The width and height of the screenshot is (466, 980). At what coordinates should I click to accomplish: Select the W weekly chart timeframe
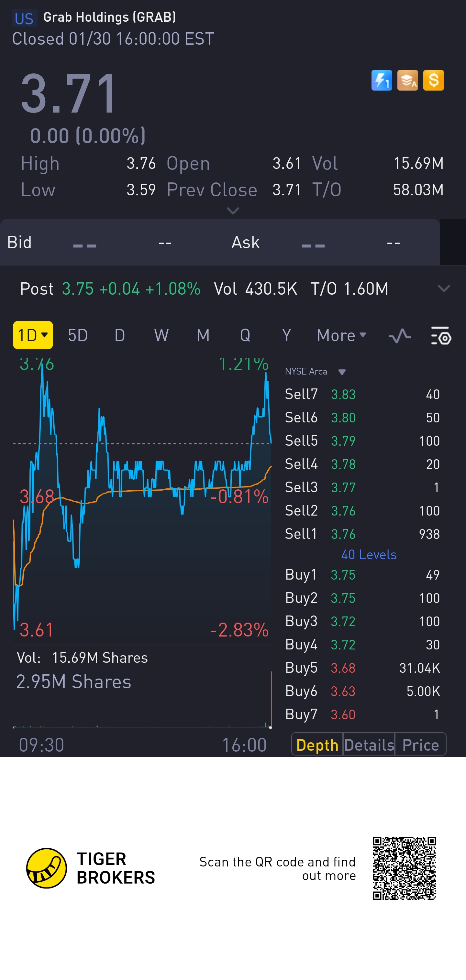pyautogui.click(x=161, y=335)
